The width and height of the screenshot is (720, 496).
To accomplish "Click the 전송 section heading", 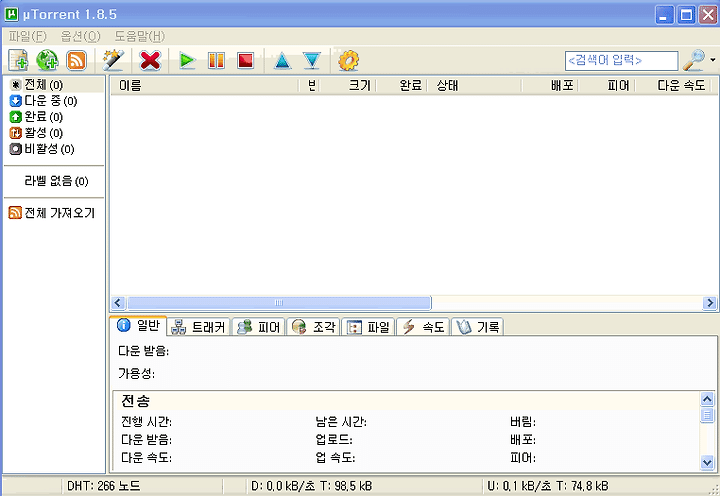I will click(x=135, y=401).
